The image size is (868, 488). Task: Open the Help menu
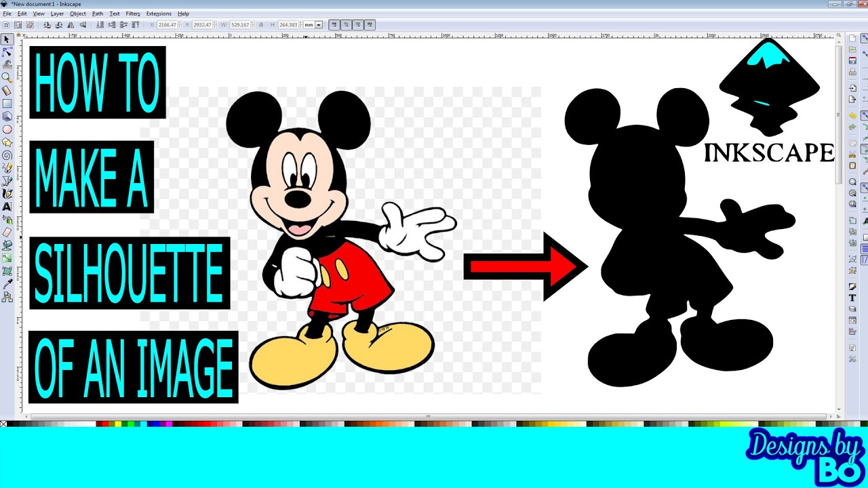(x=183, y=14)
